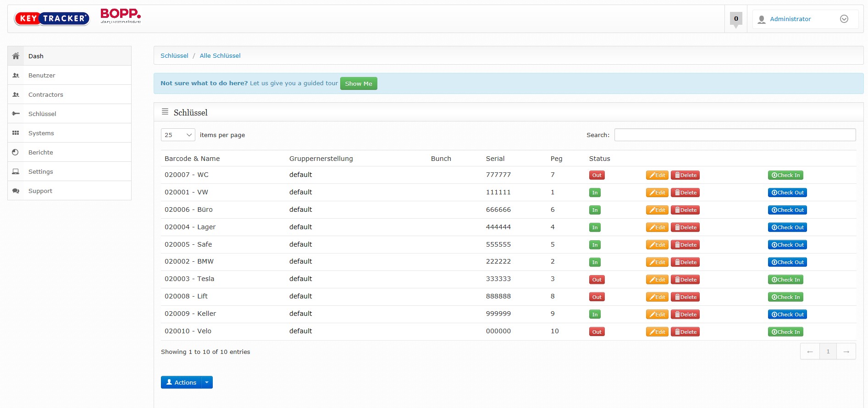Start the guided tour with Show Me
This screenshot has height=408, width=868.
(x=359, y=83)
